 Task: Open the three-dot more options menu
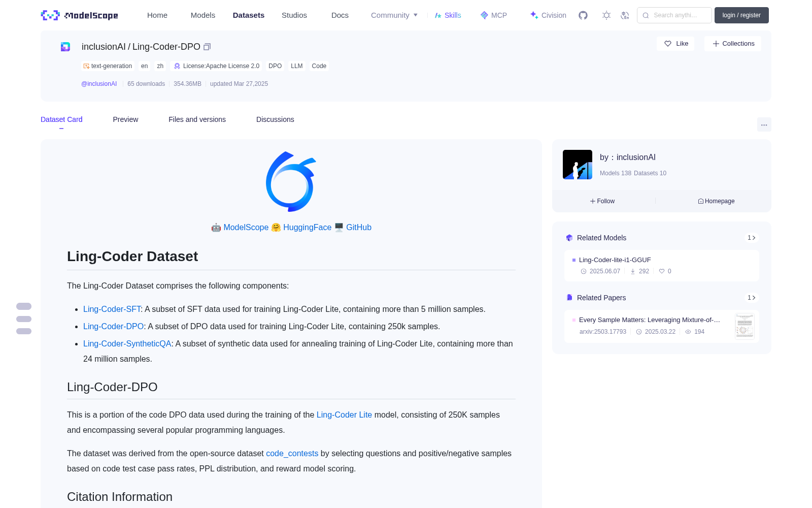click(764, 125)
